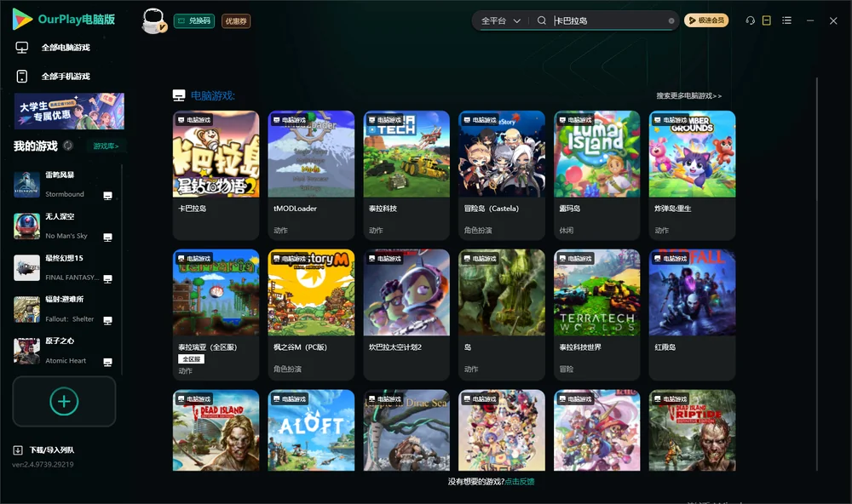Screen dimensions: 852x504
Task: Click the 点击反馈 feedback link
Action: 520,482
